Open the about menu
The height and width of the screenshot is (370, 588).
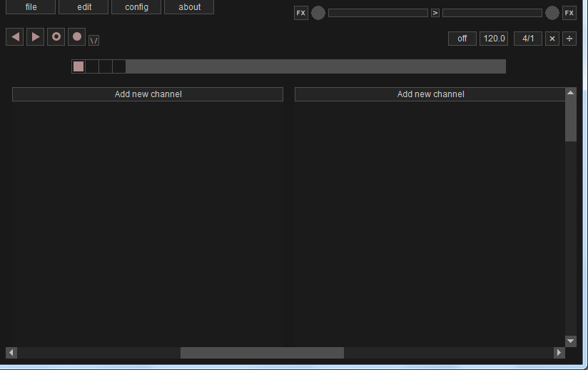tap(189, 7)
